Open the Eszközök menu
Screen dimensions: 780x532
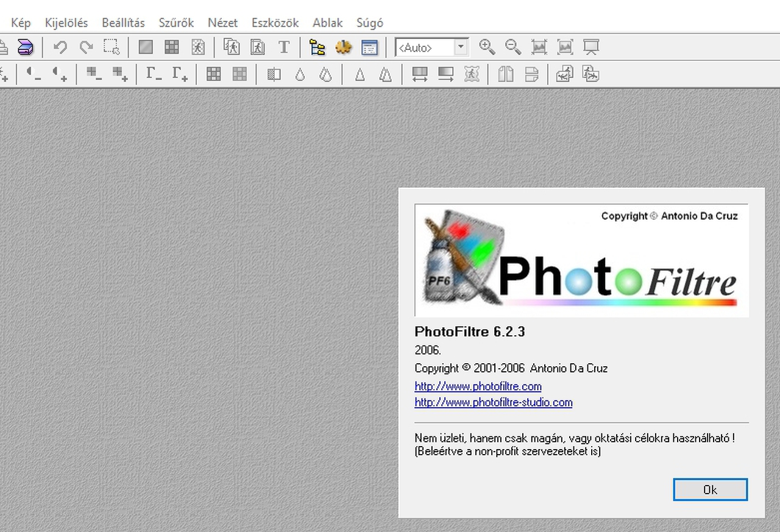275,23
